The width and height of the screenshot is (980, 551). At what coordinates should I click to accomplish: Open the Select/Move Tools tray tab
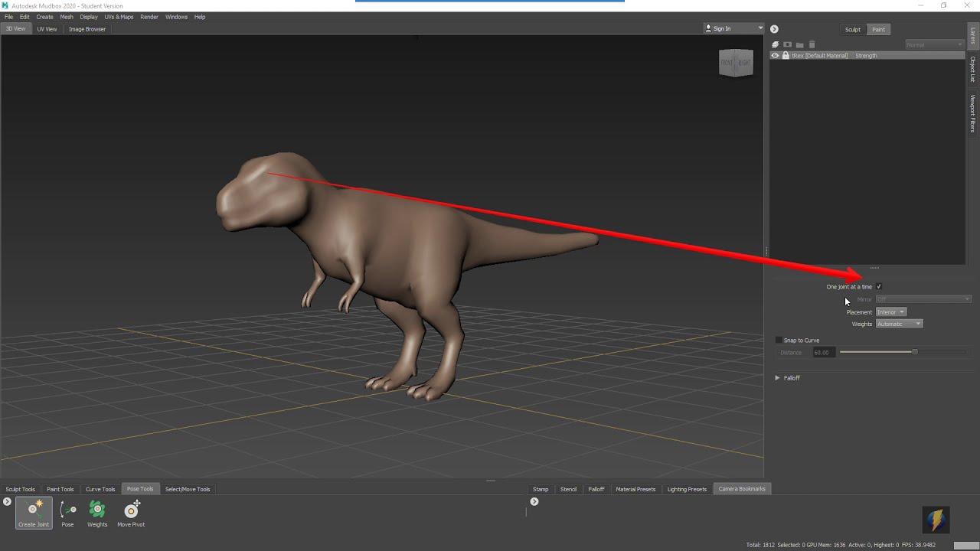coord(188,489)
